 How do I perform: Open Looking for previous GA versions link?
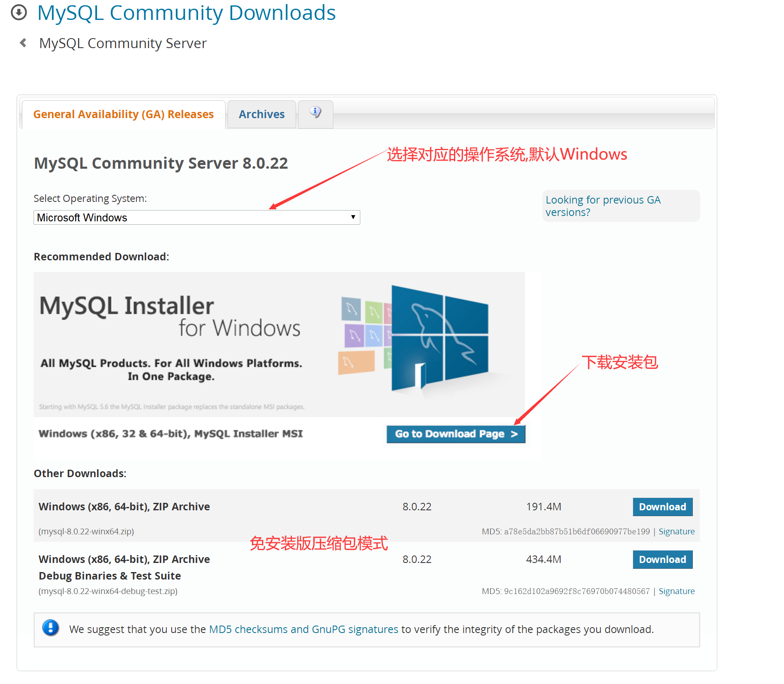tap(603, 206)
